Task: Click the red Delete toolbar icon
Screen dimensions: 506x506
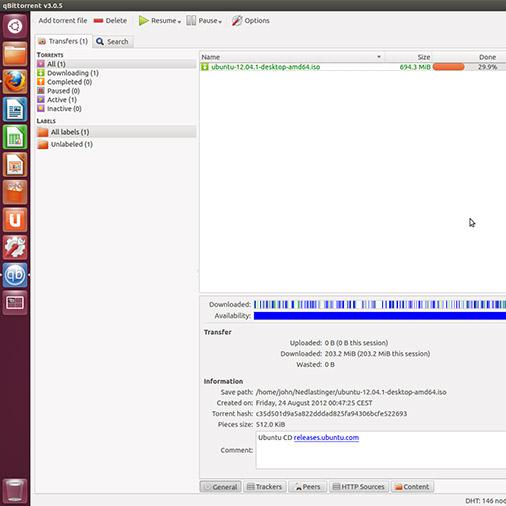Action: (98, 21)
